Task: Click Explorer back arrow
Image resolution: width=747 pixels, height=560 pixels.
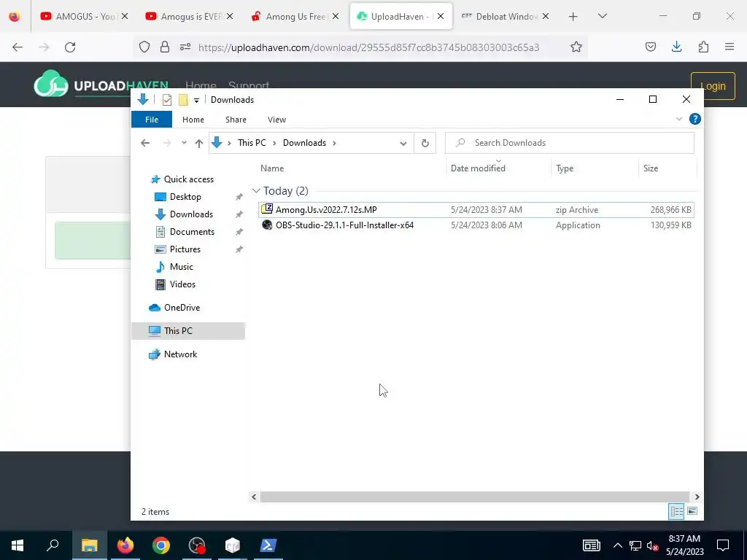Action: pos(145,143)
